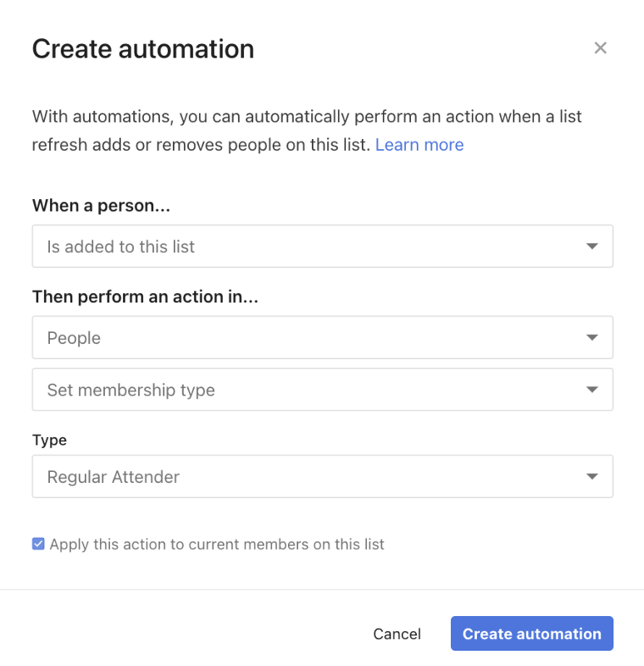Screen dimensions: 644x666
Task: Click the Create automation button
Action: click(x=532, y=634)
